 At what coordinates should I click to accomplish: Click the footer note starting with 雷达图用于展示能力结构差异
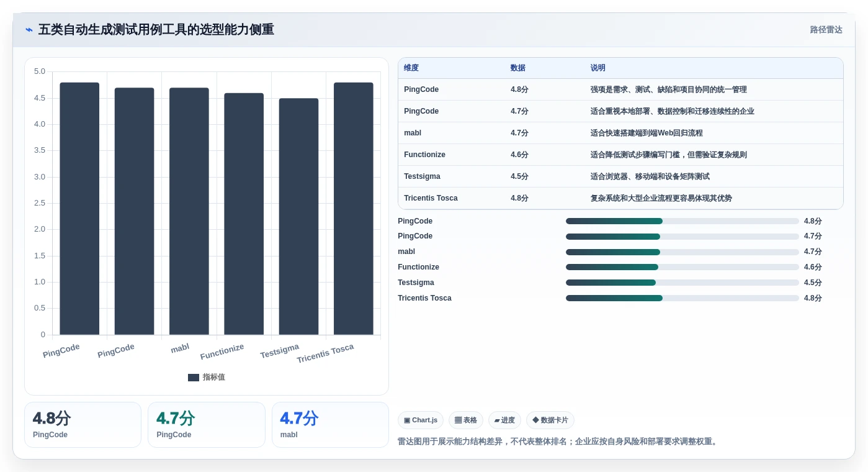coord(558,442)
